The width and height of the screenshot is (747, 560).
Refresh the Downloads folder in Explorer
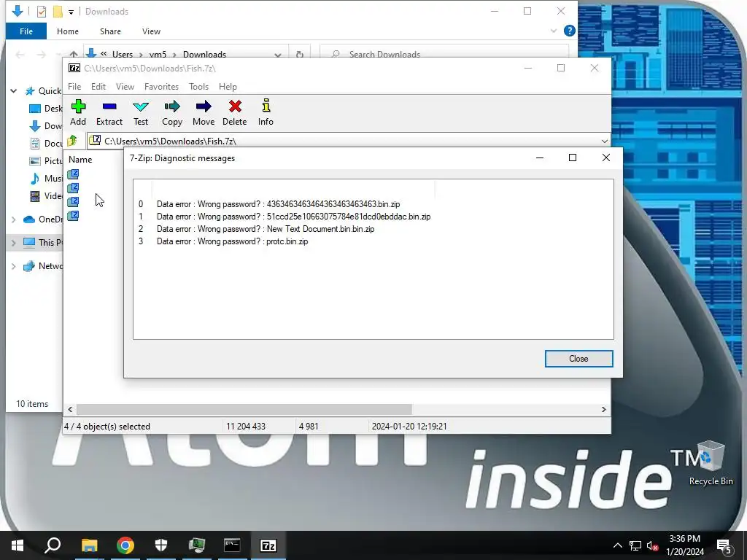coord(300,54)
